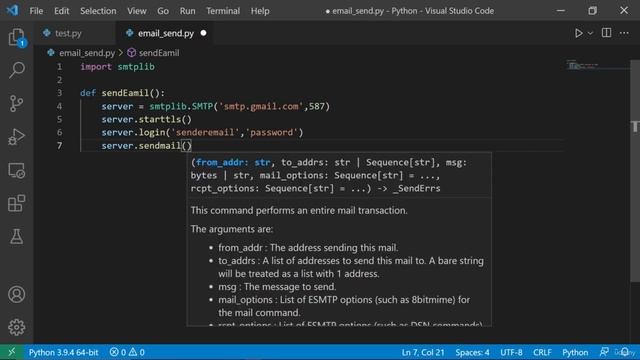Change language mode via Python

click(575, 352)
